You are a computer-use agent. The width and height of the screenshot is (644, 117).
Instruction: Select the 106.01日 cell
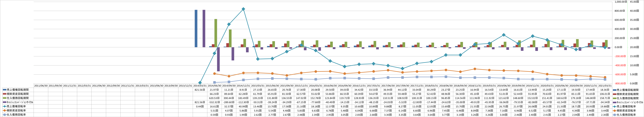[x=605, y=94]
